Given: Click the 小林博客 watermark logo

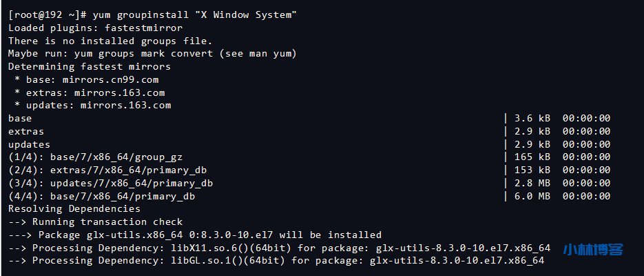Looking at the screenshot, I should click(592, 250).
